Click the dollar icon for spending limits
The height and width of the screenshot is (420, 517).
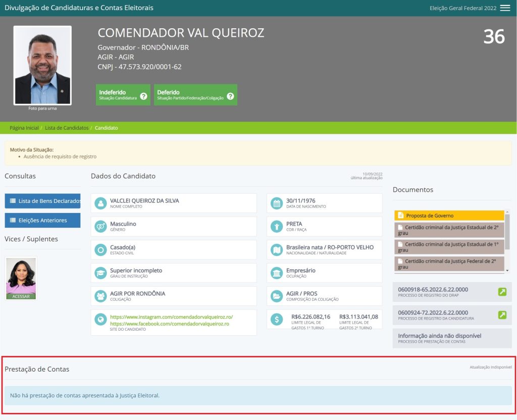click(x=276, y=320)
